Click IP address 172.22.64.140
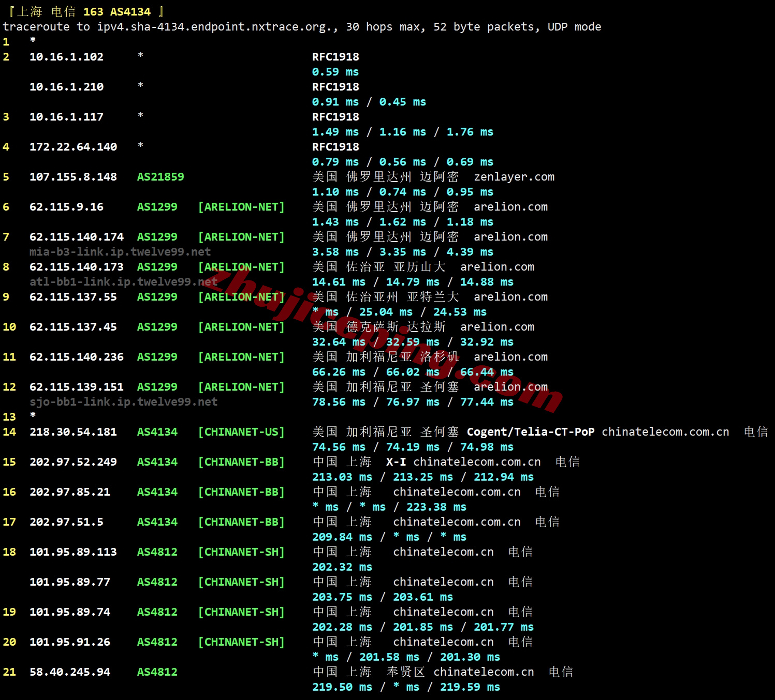Image resolution: width=775 pixels, height=700 pixels. 73,147
